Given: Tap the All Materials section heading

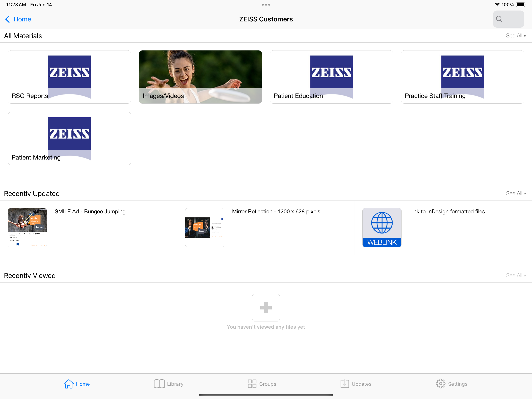Looking at the screenshot, I should click(23, 36).
